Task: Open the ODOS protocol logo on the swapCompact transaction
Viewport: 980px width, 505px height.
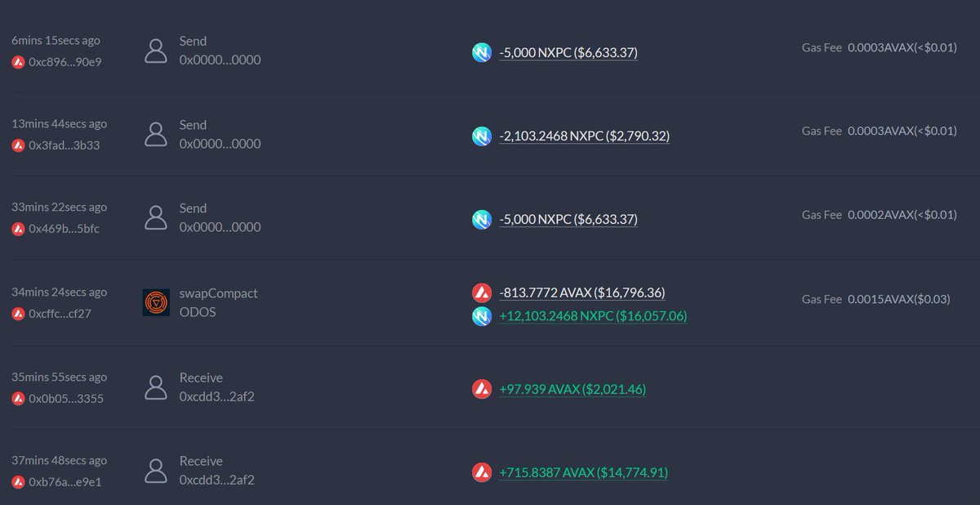Action: (x=156, y=303)
